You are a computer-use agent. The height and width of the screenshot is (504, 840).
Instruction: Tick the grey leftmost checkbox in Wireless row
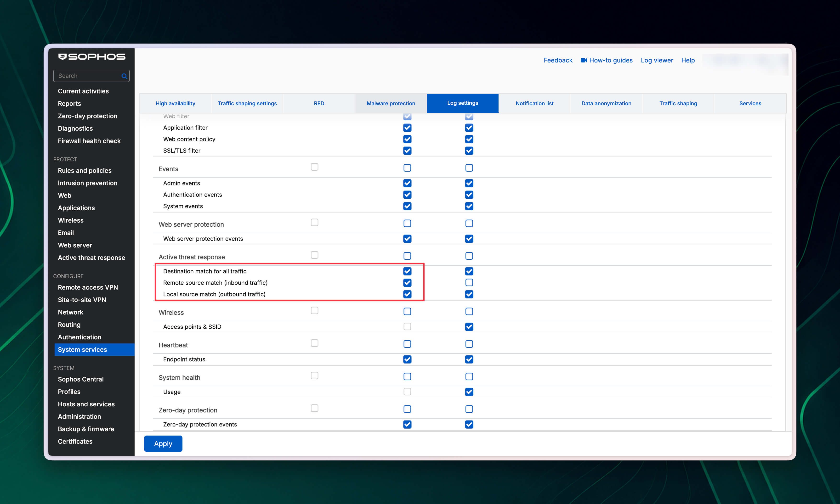[315, 310]
